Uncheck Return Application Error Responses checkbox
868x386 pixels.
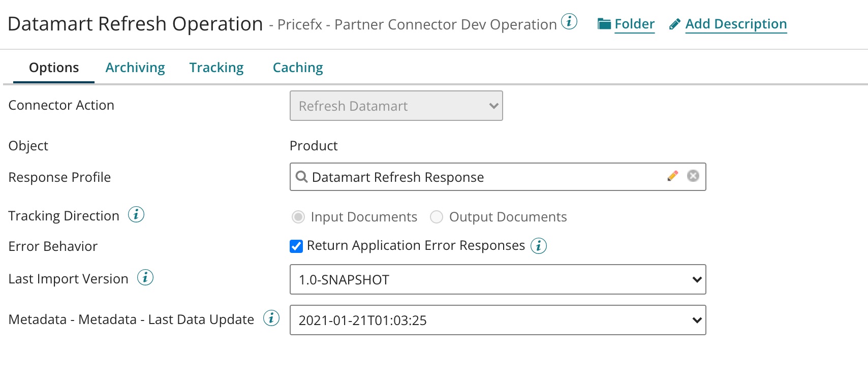click(296, 246)
